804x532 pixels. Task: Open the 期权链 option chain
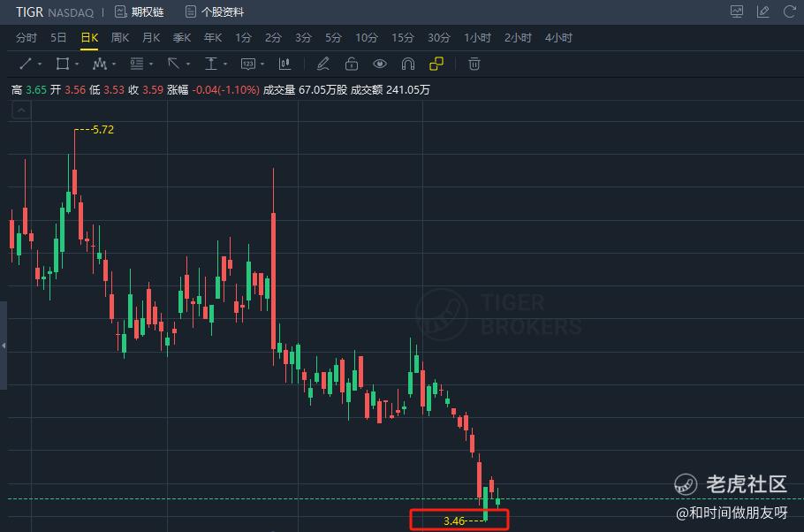coord(139,11)
